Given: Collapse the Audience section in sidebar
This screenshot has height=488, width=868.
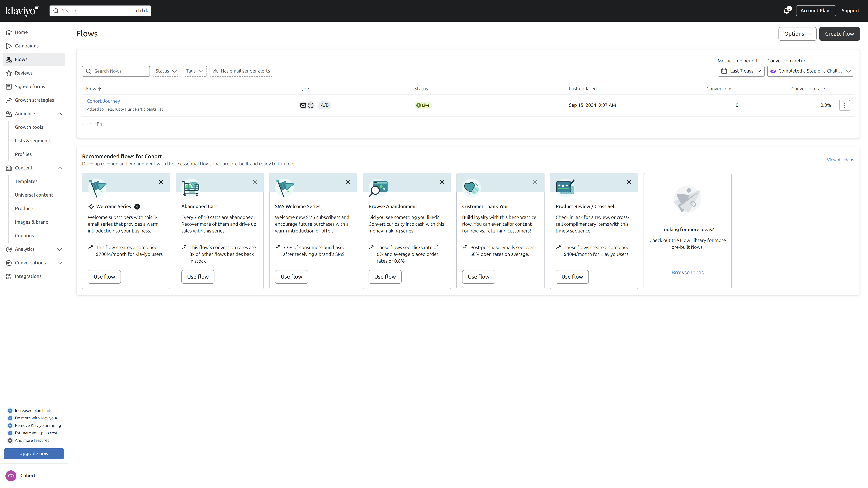Looking at the screenshot, I should pyautogui.click(x=60, y=114).
